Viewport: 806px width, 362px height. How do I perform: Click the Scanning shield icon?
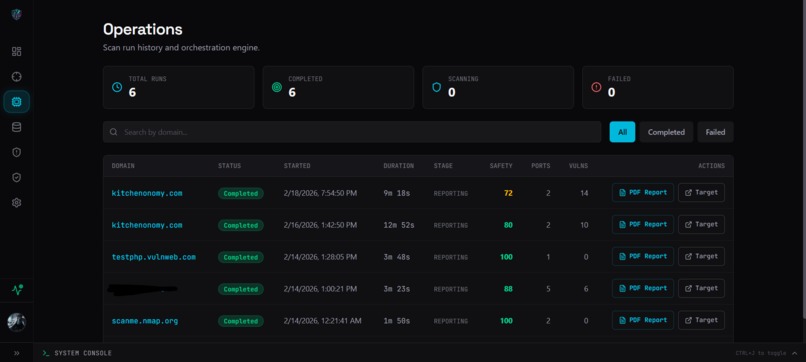coord(436,87)
